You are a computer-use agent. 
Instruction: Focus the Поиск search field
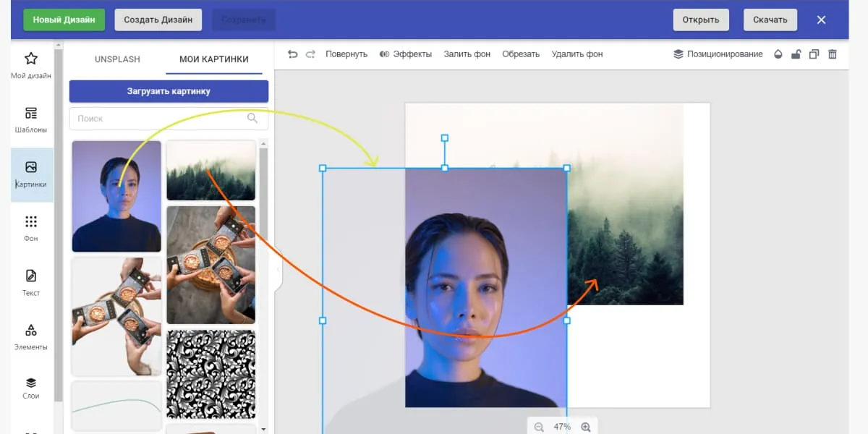[169, 118]
